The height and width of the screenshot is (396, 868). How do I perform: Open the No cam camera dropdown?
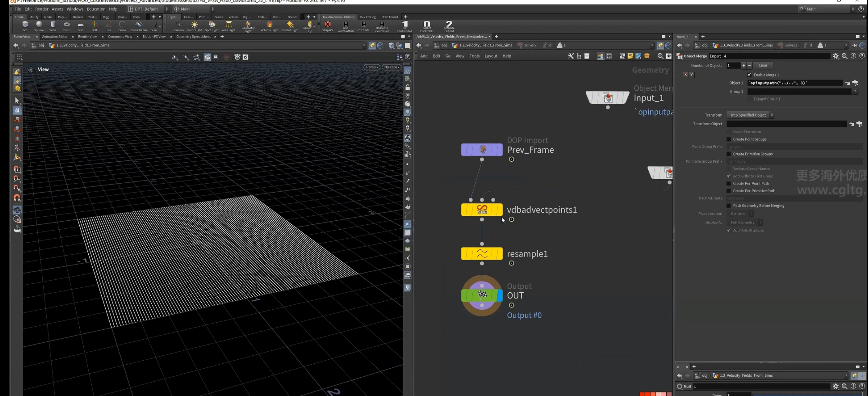[x=392, y=67]
